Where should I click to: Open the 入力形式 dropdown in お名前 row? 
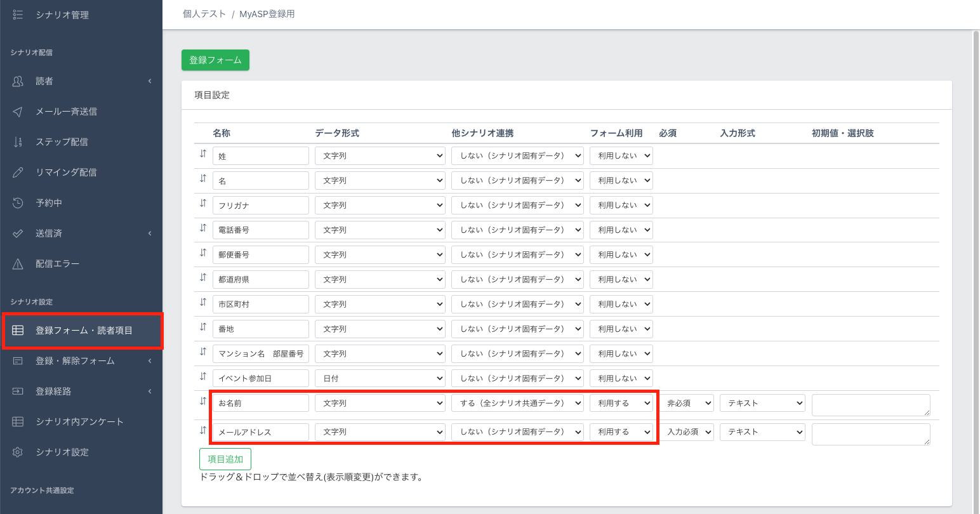coord(762,403)
